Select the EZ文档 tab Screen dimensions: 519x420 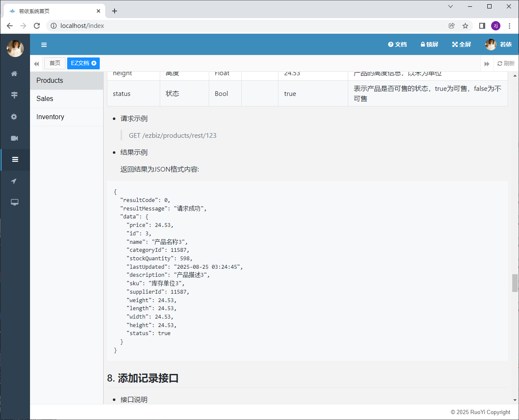tap(80, 63)
